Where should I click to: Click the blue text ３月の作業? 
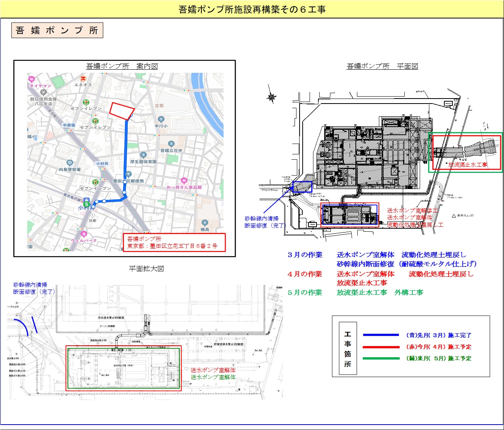[305, 255]
